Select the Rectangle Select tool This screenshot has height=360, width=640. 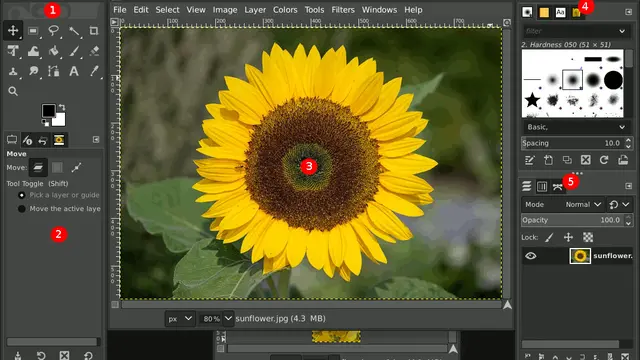click(x=33, y=31)
